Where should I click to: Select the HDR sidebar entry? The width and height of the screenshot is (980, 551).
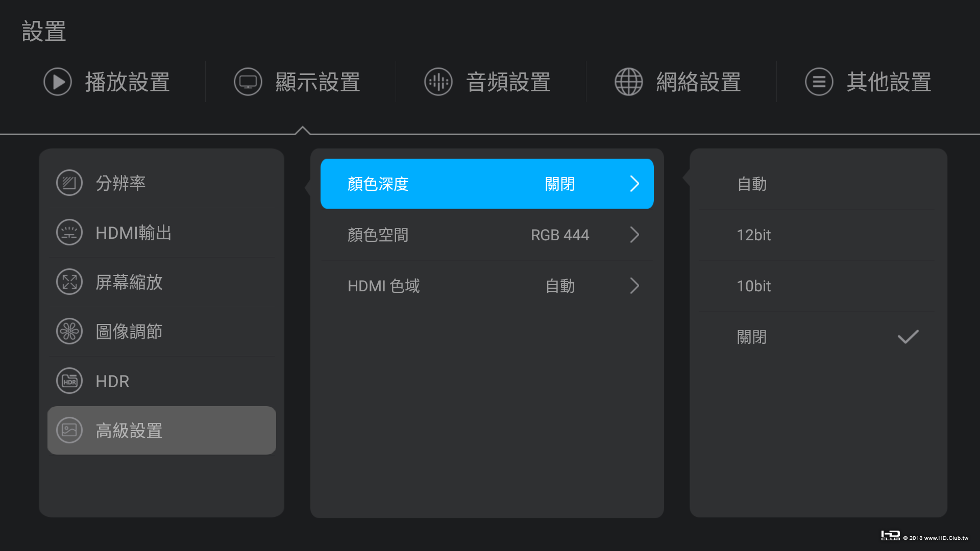[x=162, y=381]
